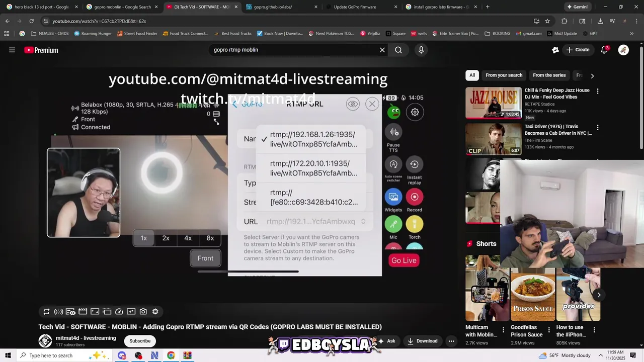
Task: Reload the current page
Action: [x=31, y=21]
